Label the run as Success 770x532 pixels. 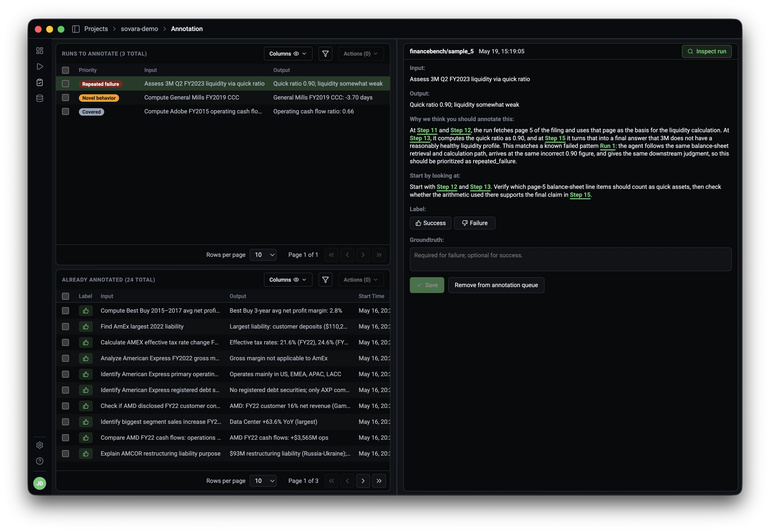(x=430, y=223)
